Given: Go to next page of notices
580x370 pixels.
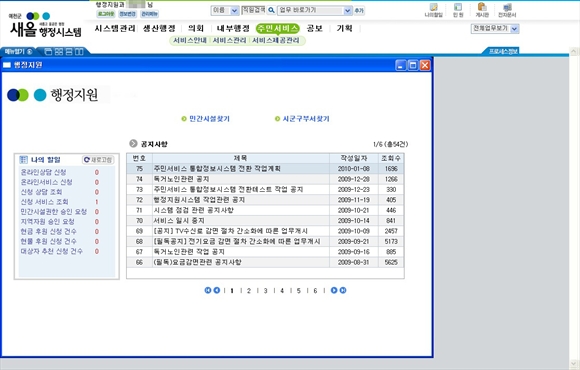Looking at the screenshot, I should (334, 290).
